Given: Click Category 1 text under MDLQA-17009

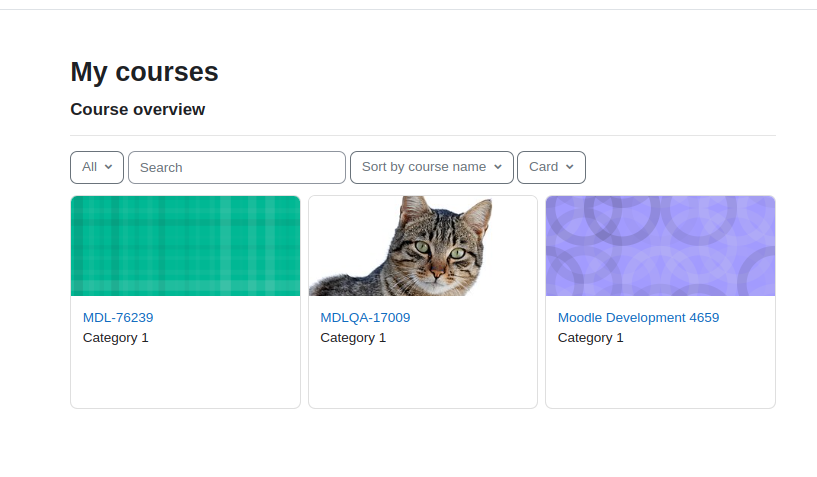Looking at the screenshot, I should pos(353,338).
